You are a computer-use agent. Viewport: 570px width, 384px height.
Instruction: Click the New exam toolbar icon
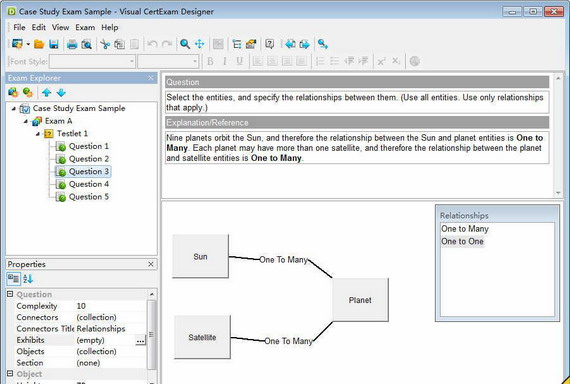(x=17, y=44)
